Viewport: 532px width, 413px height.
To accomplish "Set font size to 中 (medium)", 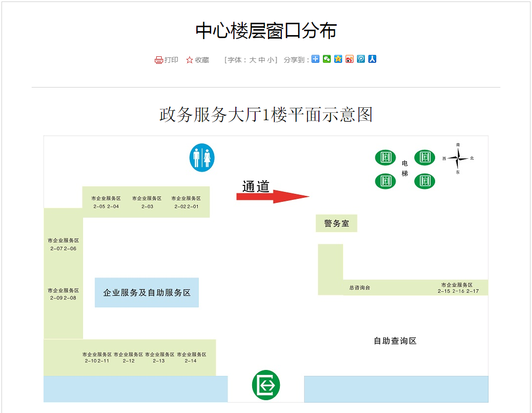I will pyautogui.click(x=262, y=60).
